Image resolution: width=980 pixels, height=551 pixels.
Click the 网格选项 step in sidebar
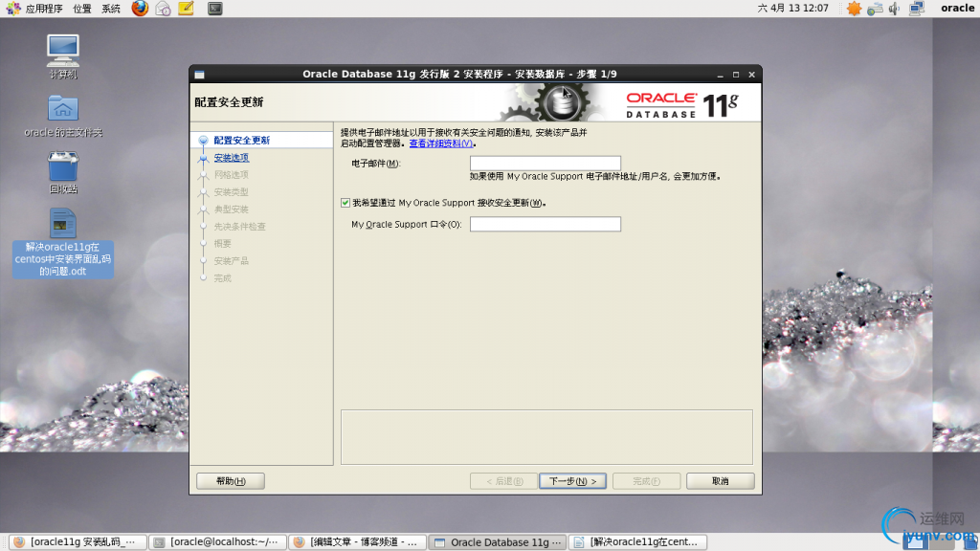coord(232,175)
